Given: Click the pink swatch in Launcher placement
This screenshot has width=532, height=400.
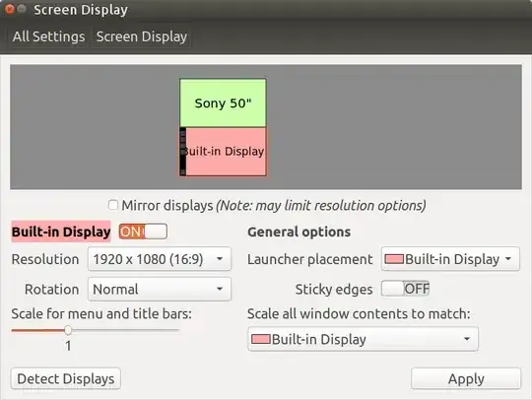Looking at the screenshot, I should point(394,259).
